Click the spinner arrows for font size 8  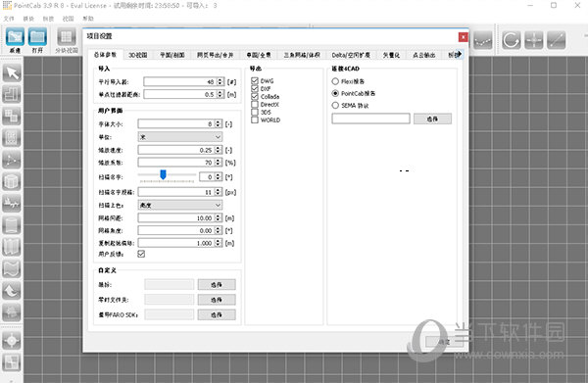219,124
